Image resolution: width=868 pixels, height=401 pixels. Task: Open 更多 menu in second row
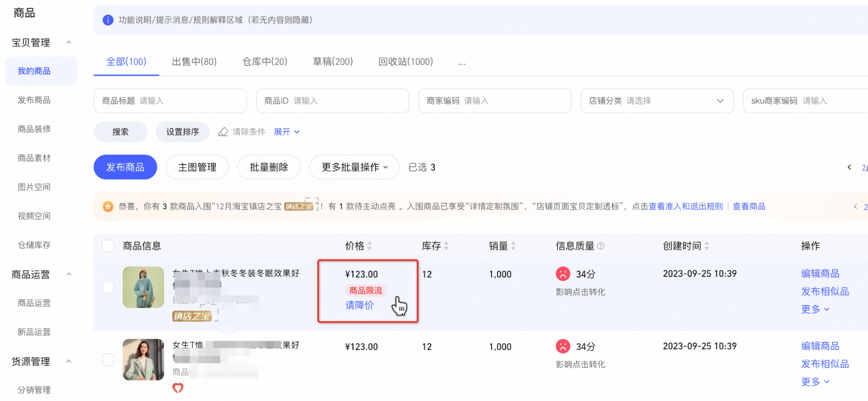pos(815,382)
